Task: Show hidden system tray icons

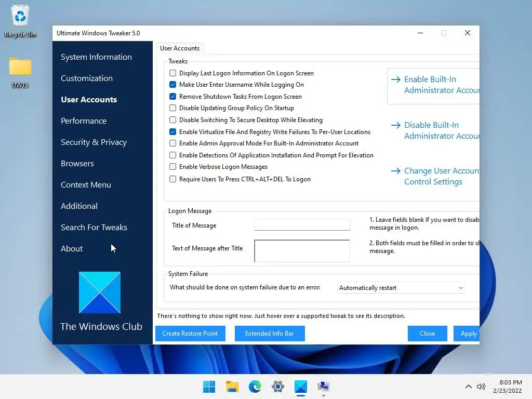Action: coord(468,387)
